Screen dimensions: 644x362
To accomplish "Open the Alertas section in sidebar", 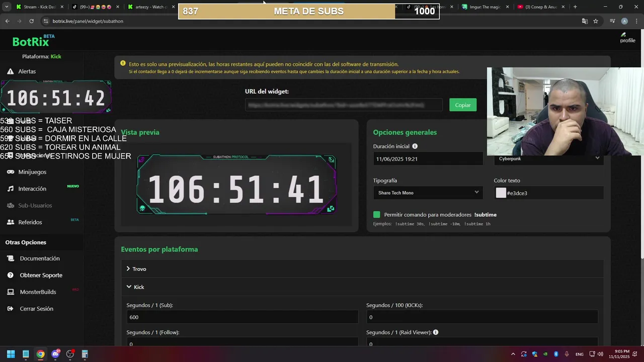I will 27,71.
